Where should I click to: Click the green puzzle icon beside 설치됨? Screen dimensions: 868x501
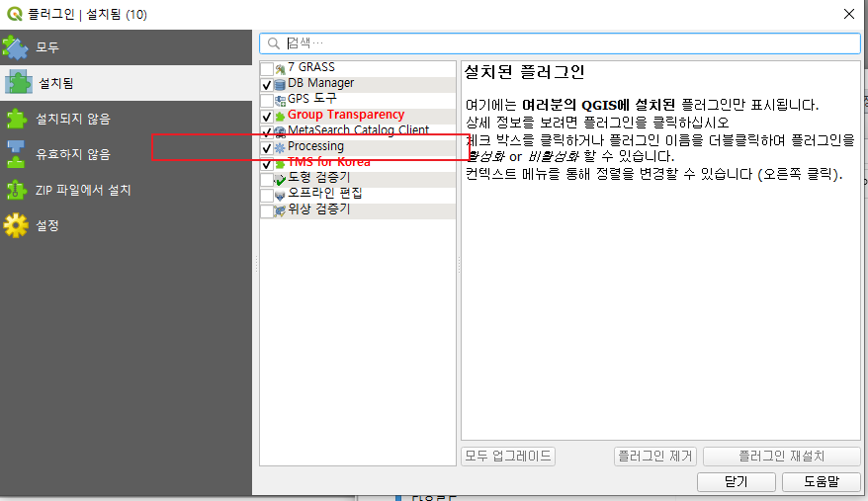click(18, 82)
